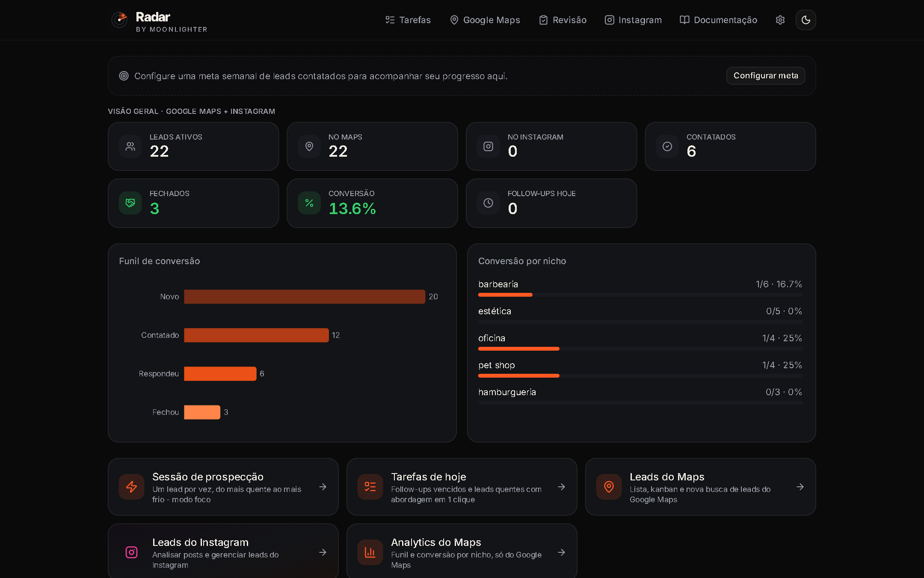Click the Analytics do Maps chart icon
This screenshot has width=924, height=578.
(x=370, y=552)
